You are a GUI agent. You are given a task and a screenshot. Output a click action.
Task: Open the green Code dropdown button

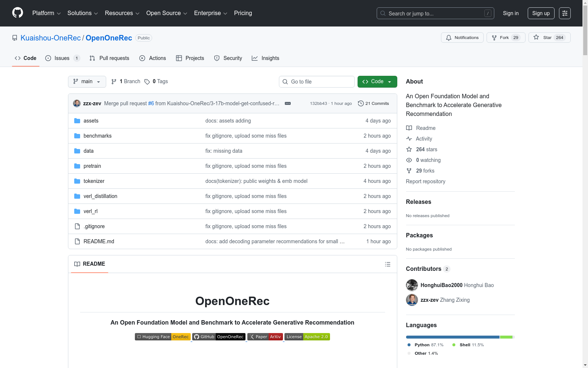pos(377,82)
